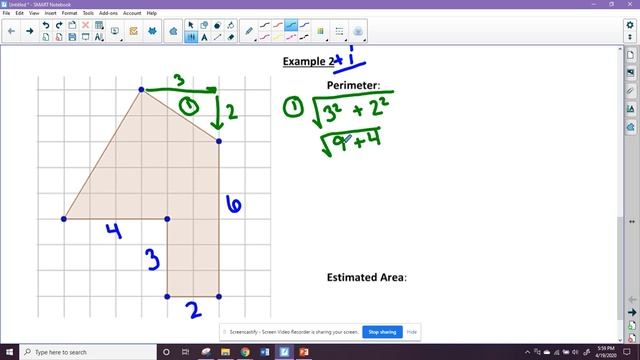Save the file with the floppy disk icon
The image size is (640, 360).
(x=72, y=37)
